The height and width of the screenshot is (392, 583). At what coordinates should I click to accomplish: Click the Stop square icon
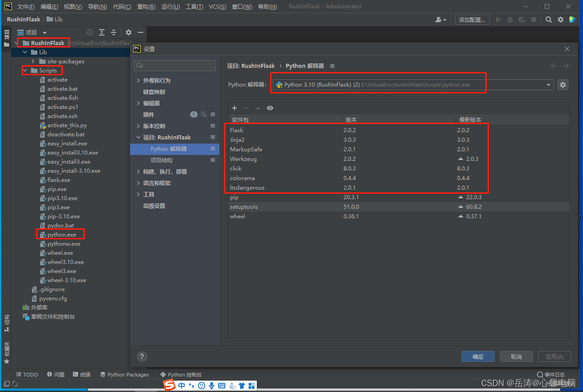(x=534, y=20)
